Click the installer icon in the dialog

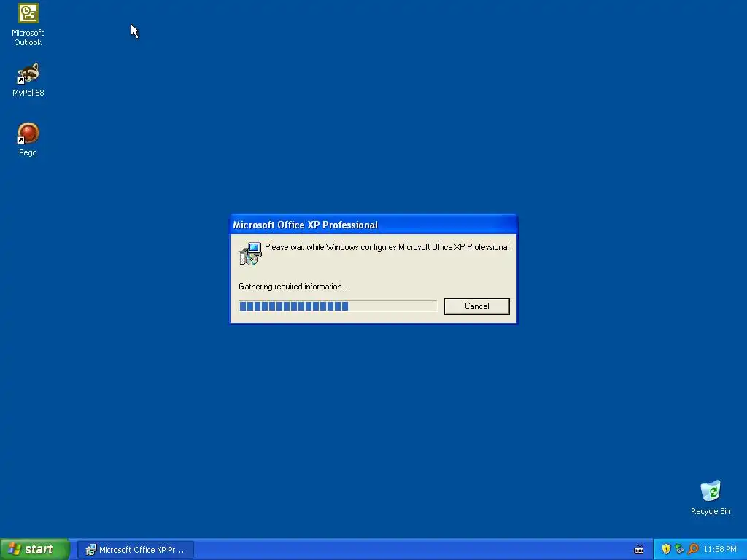click(250, 253)
